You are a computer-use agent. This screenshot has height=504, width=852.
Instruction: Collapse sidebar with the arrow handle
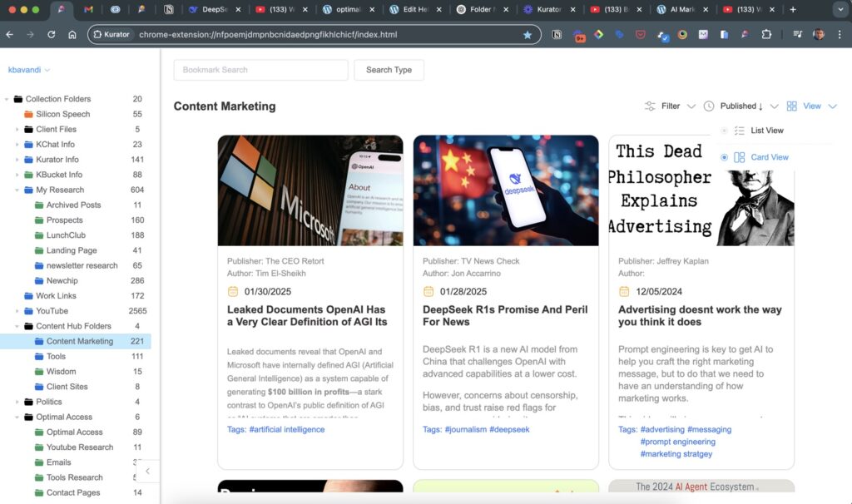click(147, 472)
